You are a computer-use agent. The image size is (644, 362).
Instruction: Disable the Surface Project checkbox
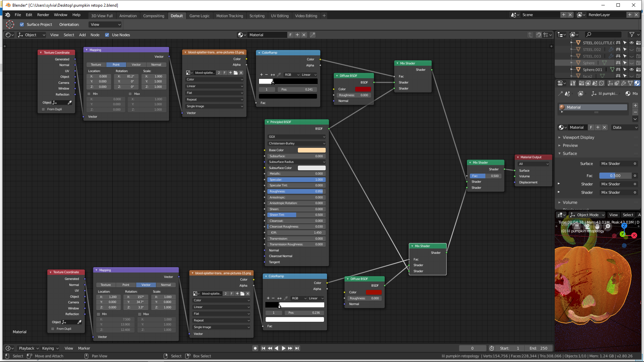click(x=22, y=24)
